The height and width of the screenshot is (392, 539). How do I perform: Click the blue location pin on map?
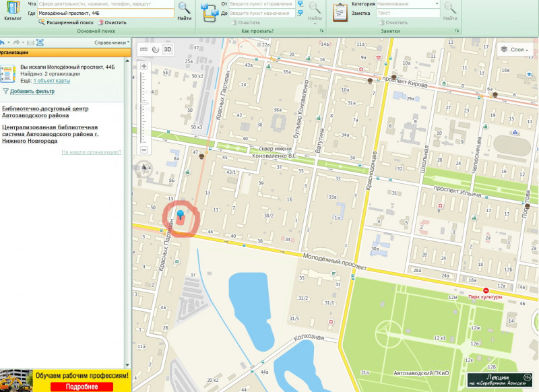pyautogui.click(x=181, y=216)
